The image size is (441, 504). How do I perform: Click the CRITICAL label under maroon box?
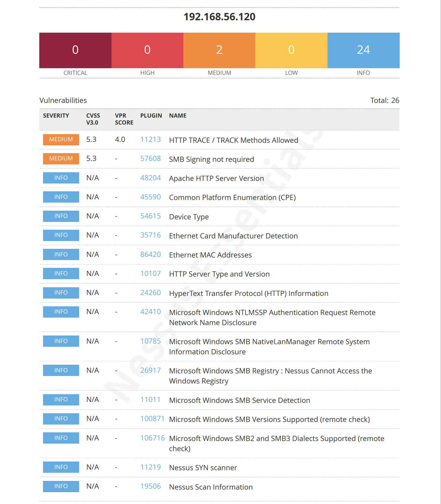[x=75, y=73]
